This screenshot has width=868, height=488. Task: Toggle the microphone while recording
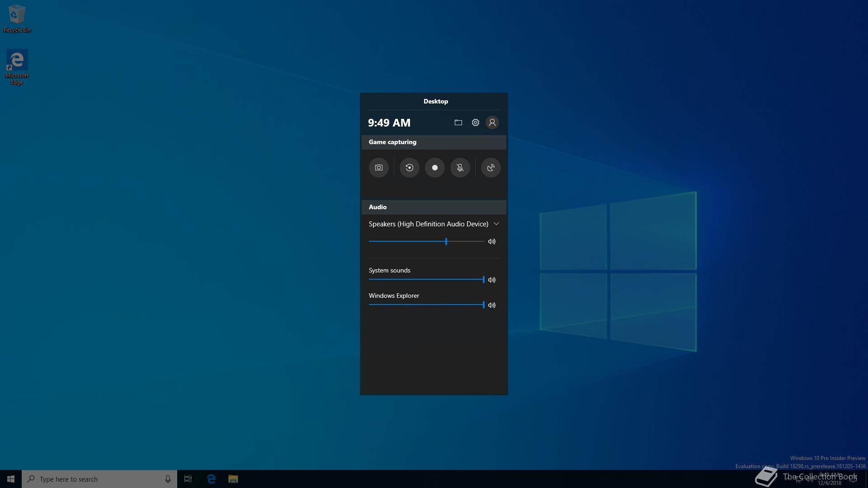coord(460,168)
